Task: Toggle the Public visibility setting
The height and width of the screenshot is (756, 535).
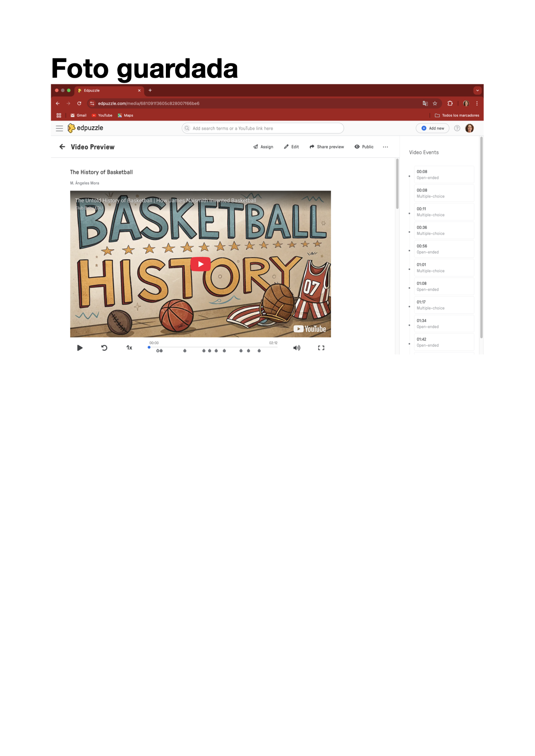Action: 364,147
